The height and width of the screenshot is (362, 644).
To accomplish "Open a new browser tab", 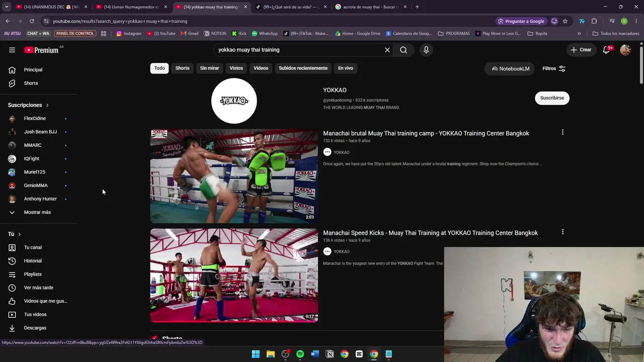I will [x=417, y=7].
